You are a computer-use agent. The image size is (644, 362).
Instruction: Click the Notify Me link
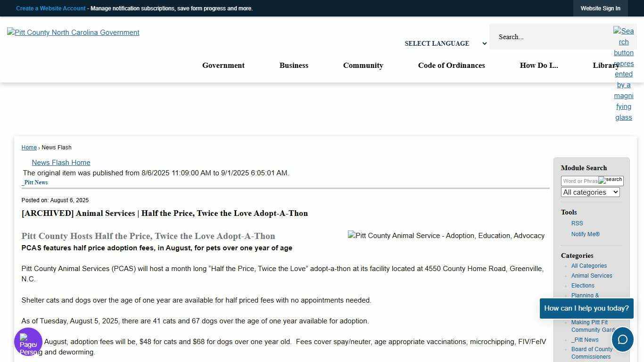[x=585, y=234]
